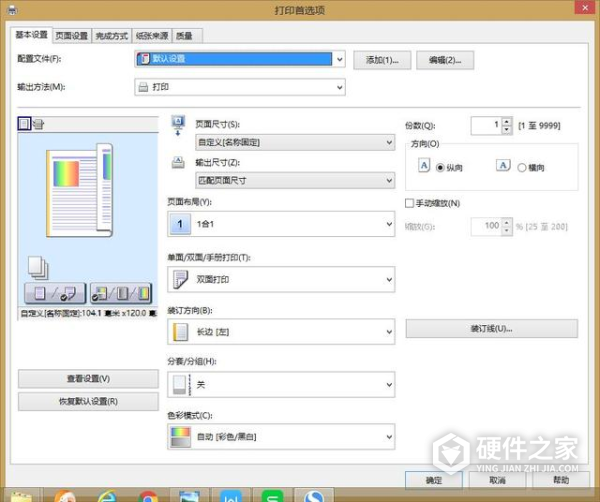Click the single/double-sided toggle button under preview
The image size is (600, 502).
tap(55, 293)
